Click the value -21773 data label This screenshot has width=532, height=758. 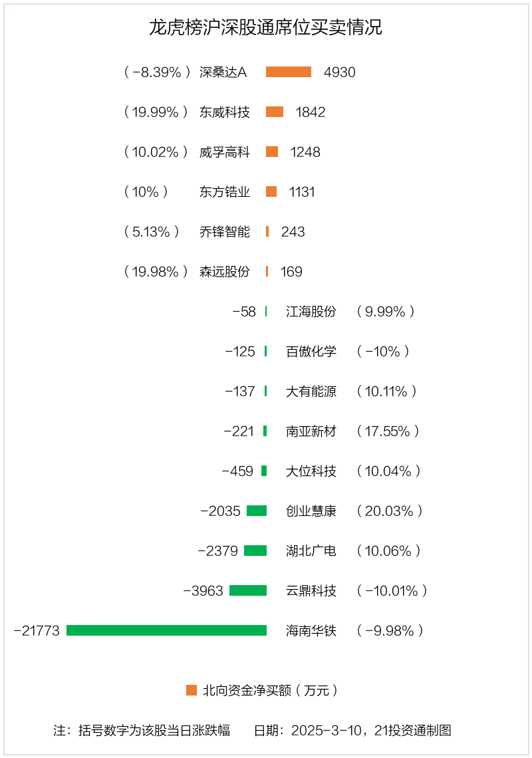(x=37, y=630)
